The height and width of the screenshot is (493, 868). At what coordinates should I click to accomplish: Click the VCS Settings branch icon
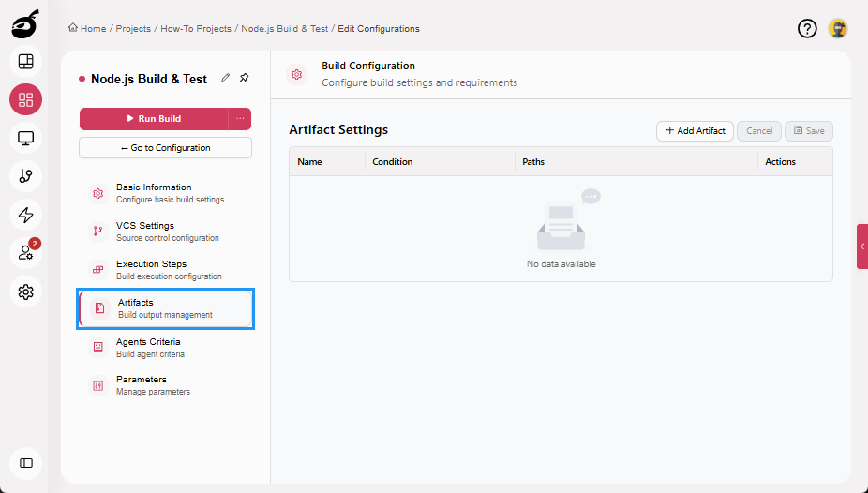tap(98, 232)
